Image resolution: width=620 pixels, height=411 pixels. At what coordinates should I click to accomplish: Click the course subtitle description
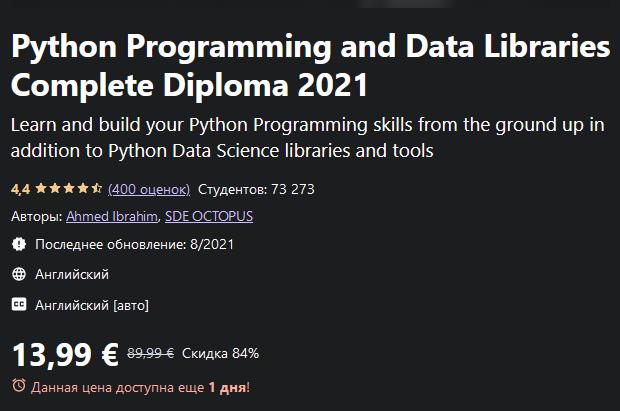pyautogui.click(x=310, y=139)
